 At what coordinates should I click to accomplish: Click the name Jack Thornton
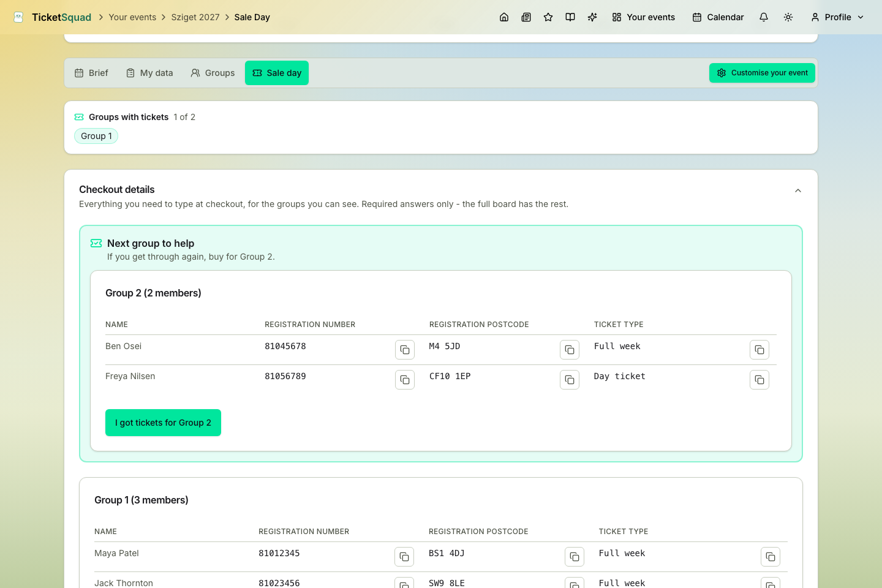tap(124, 583)
